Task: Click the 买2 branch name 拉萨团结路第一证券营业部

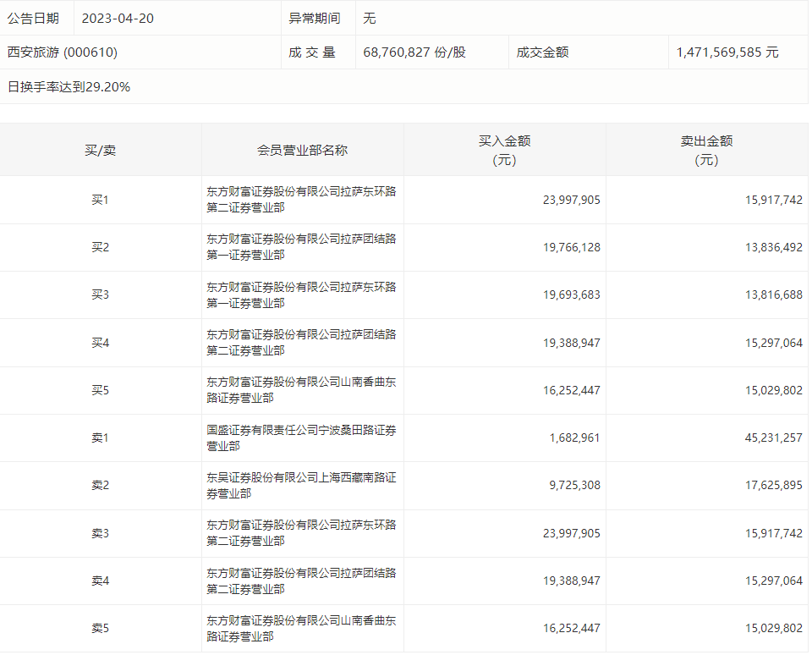Action: click(301, 247)
